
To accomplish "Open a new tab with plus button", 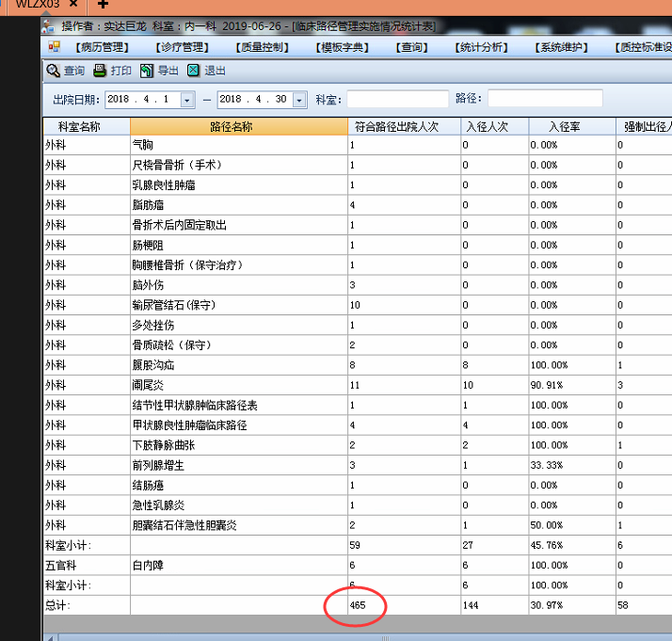I will pyautogui.click(x=103, y=5).
